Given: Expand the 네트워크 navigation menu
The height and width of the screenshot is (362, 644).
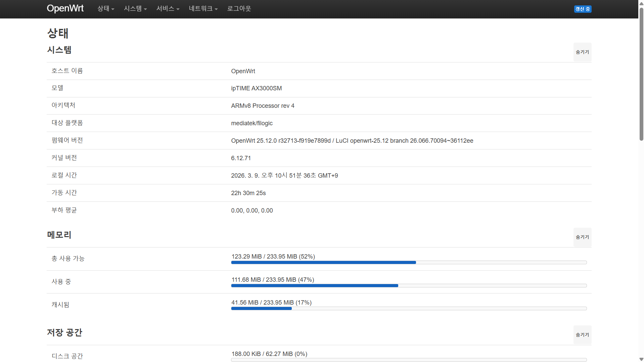Looking at the screenshot, I should pyautogui.click(x=203, y=9).
